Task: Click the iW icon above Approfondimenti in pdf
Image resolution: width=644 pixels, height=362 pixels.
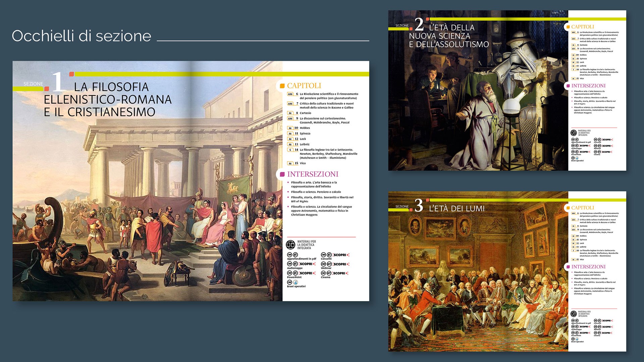Action: (x=290, y=255)
